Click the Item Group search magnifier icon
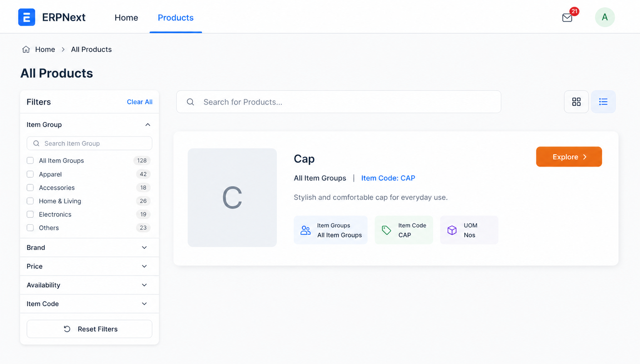The height and width of the screenshot is (364, 640). click(x=36, y=144)
